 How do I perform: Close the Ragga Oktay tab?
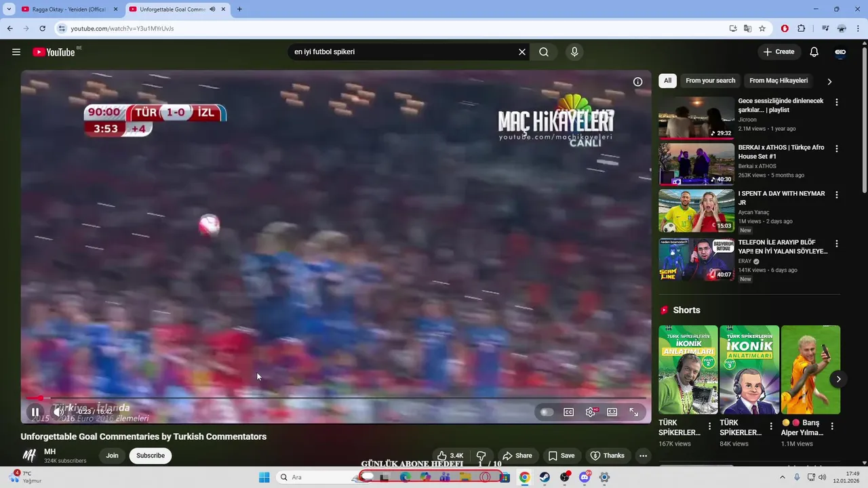click(115, 9)
